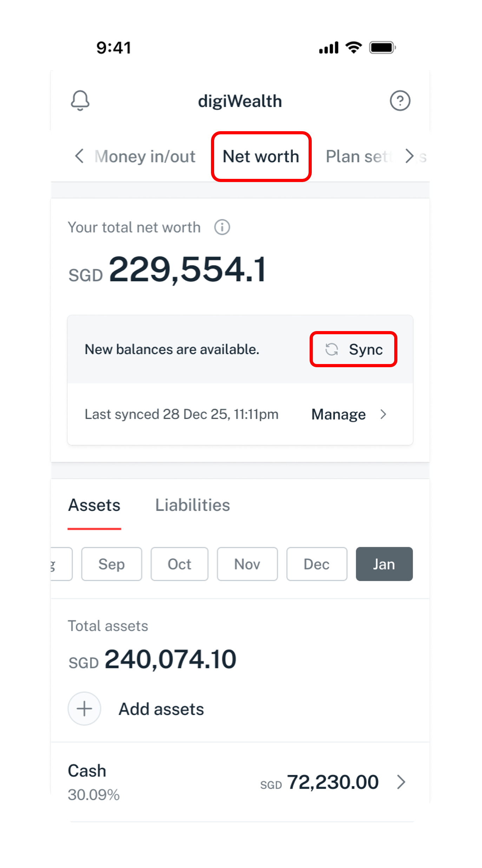Expand Manage chevron arrow
The image size is (482, 868).
point(383,415)
